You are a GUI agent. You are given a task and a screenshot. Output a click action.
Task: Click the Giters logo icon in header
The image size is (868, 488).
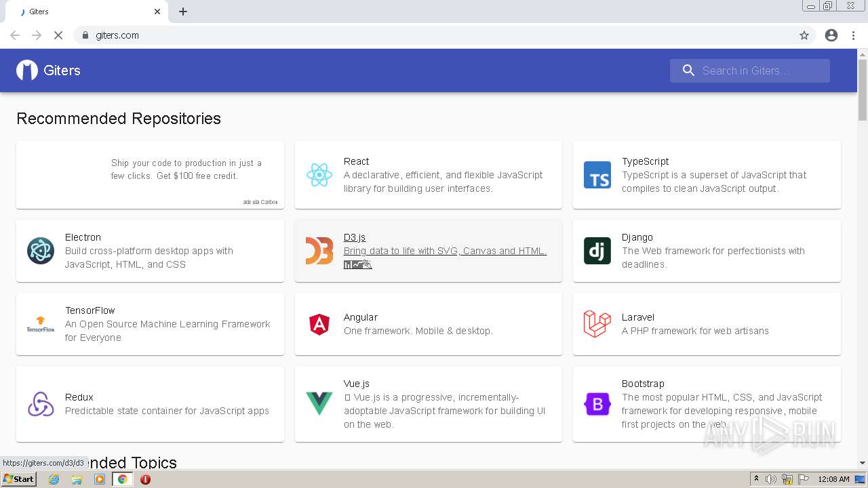pyautogui.click(x=27, y=70)
